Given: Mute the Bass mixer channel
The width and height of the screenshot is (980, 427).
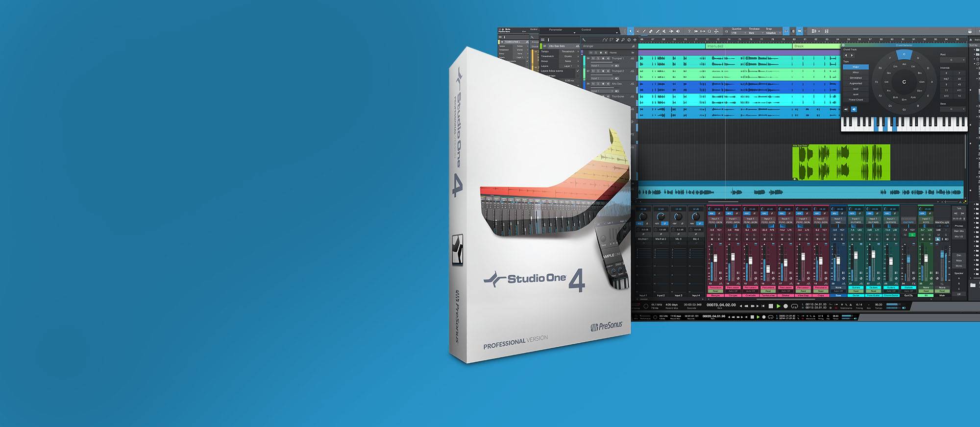Looking at the screenshot, I should [x=835, y=235].
